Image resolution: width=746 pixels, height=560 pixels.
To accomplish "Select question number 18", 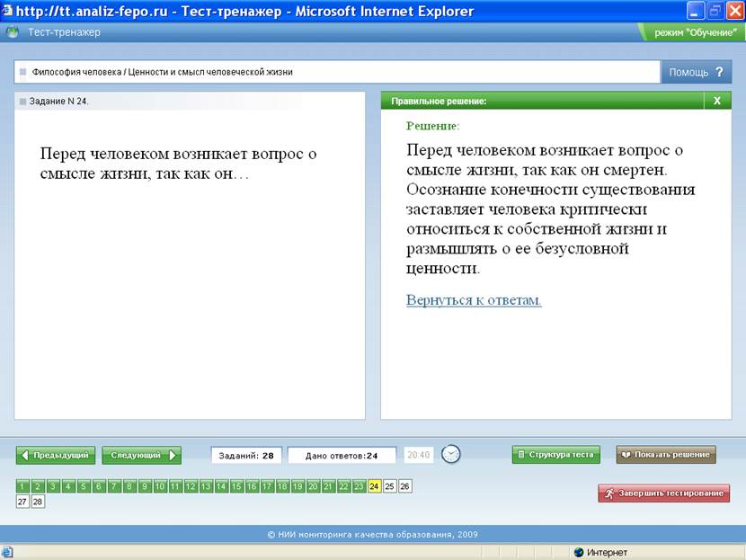I will coord(282,486).
